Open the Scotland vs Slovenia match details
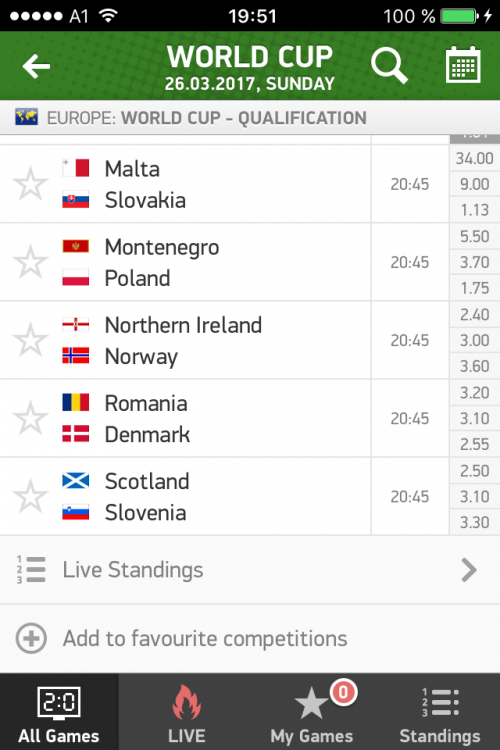Image resolution: width=500 pixels, height=750 pixels. [185, 496]
